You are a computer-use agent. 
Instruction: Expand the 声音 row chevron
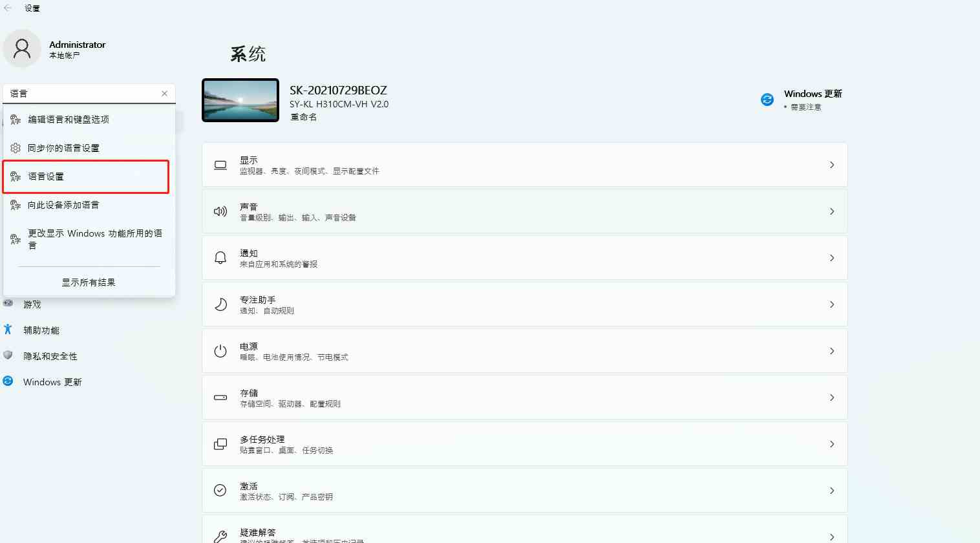coord(832,211)
